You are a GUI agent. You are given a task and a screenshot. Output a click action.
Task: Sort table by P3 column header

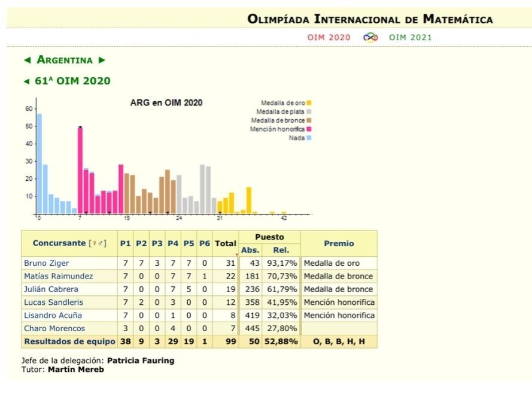pos(157,243)
